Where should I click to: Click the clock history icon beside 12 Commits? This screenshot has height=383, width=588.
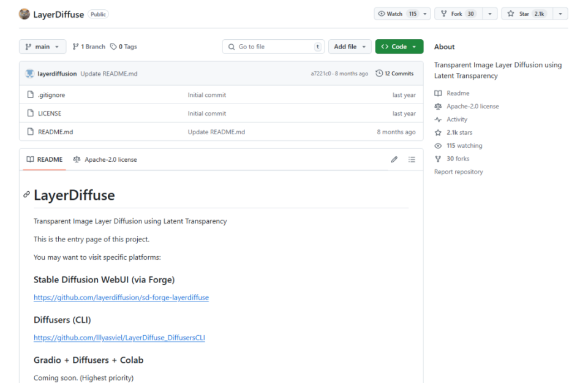tap(379, 73)
